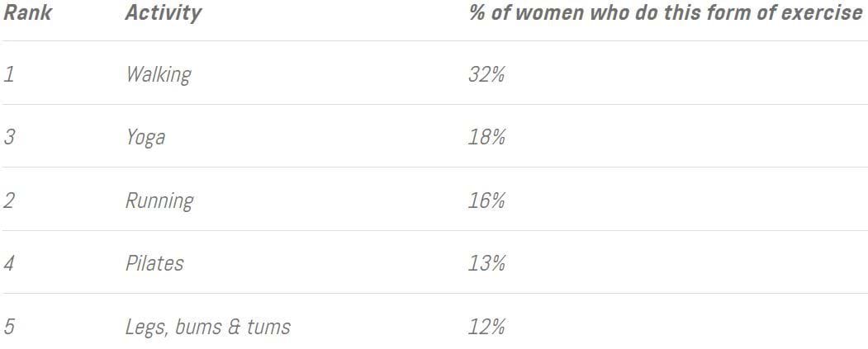
Task: Select the Running activity cell
Action: click(159, 200)
